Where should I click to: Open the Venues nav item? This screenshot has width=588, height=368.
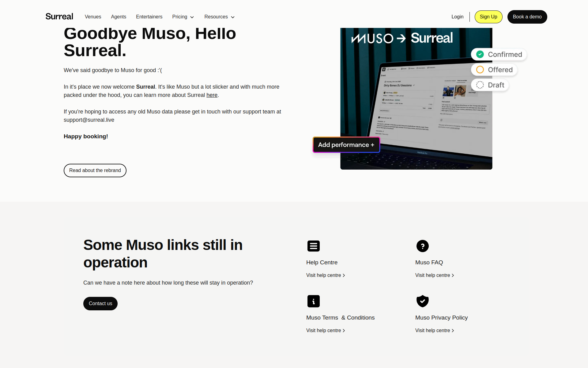coord(93,17)
